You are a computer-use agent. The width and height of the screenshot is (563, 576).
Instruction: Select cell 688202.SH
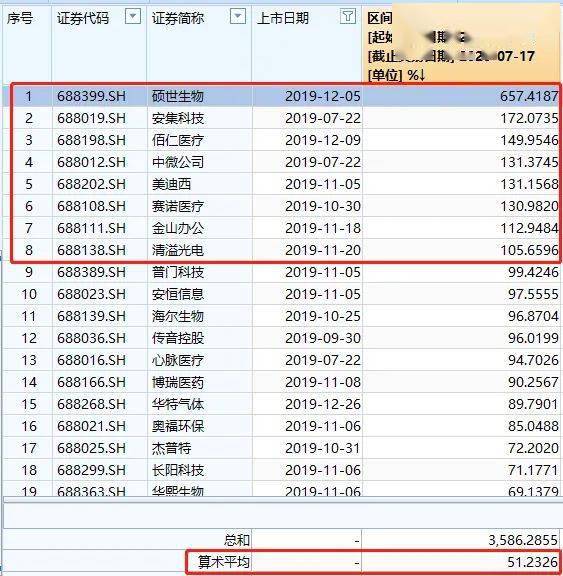(91, 184)
